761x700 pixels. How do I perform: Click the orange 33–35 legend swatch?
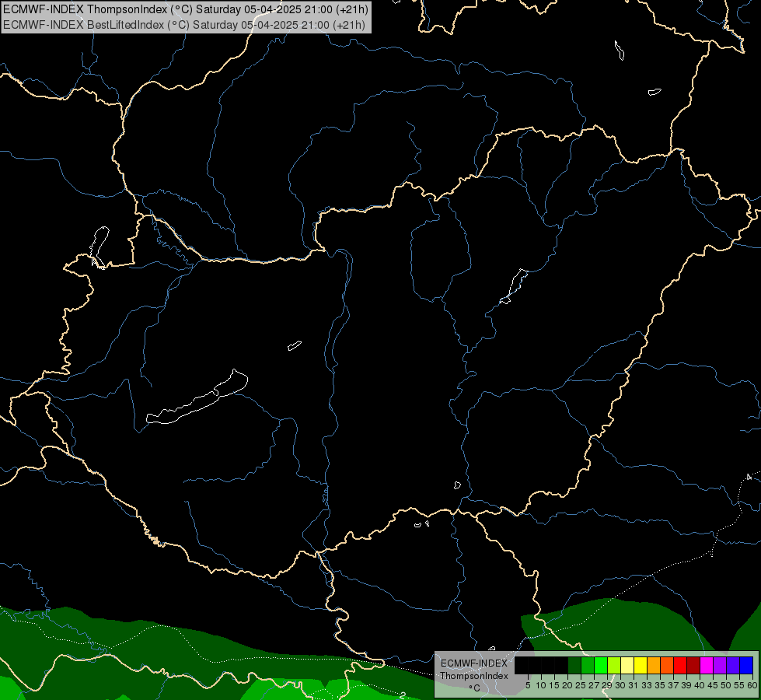(x=654, y=665)
